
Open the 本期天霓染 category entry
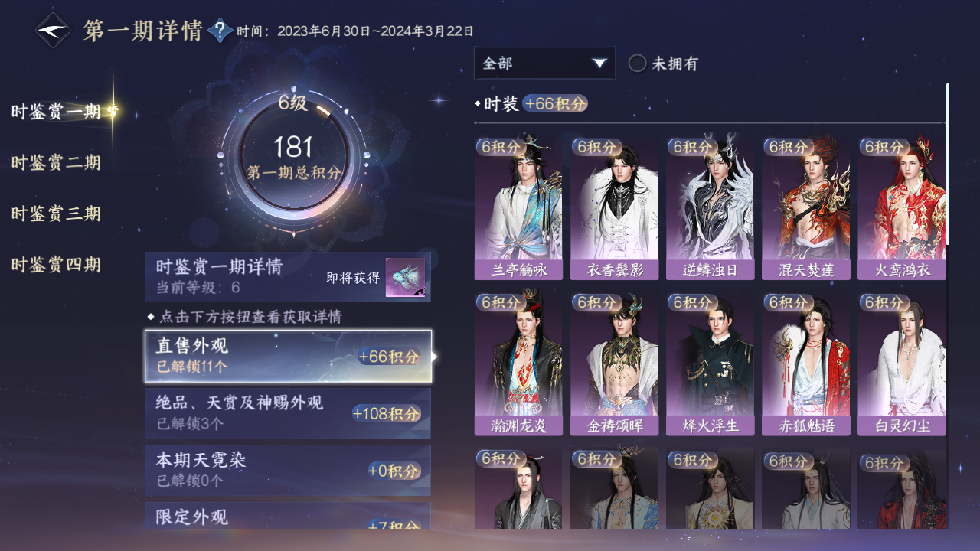point(288,470)
